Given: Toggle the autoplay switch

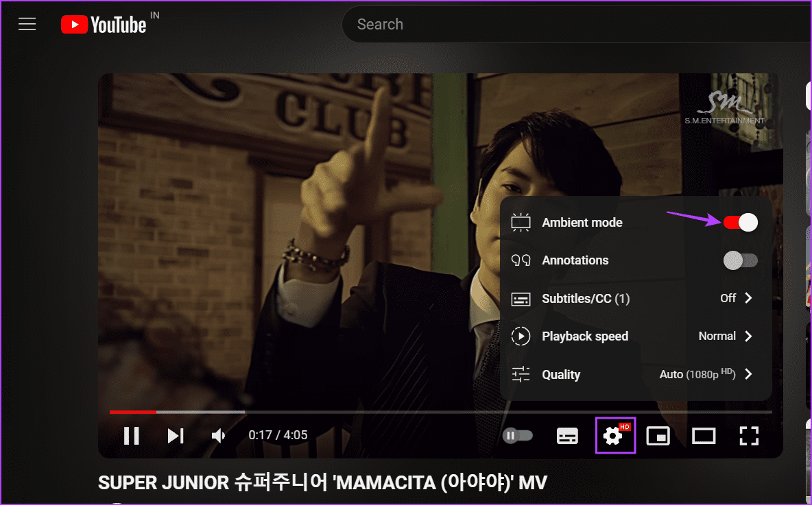Looking at the screenshot, I should [518, 436].
